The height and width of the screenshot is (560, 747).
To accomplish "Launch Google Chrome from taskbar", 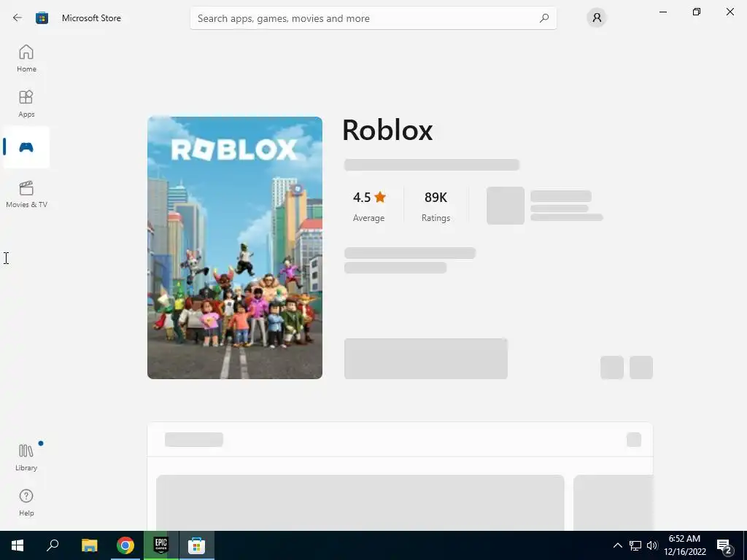I will click(x=125, y=545).
